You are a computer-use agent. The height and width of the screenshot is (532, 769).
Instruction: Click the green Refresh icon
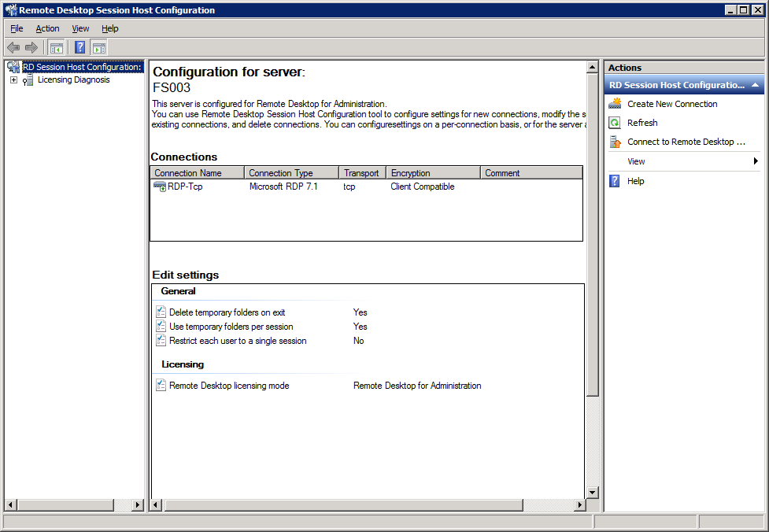(615, 123)
